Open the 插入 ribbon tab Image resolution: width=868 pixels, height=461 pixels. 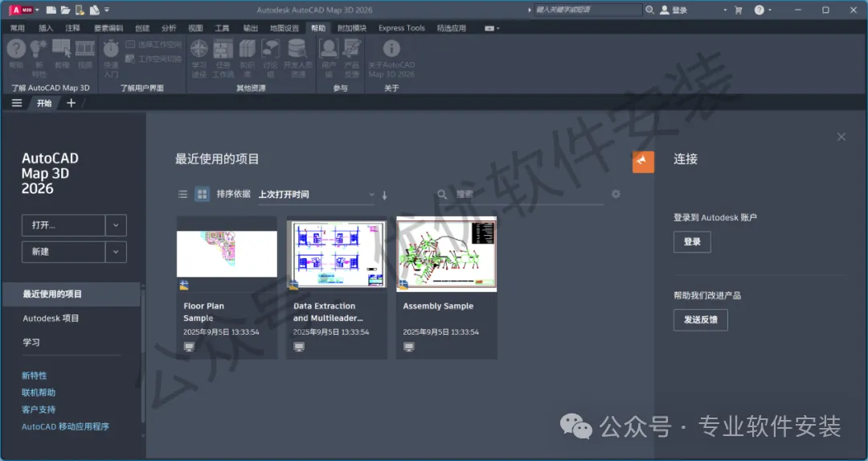(46, 28)
